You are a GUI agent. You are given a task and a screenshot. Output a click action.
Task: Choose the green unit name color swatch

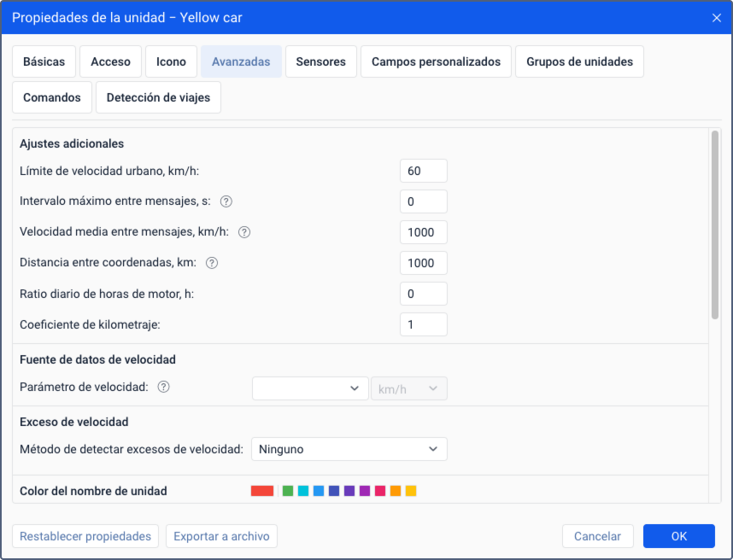tap(288, 491)
